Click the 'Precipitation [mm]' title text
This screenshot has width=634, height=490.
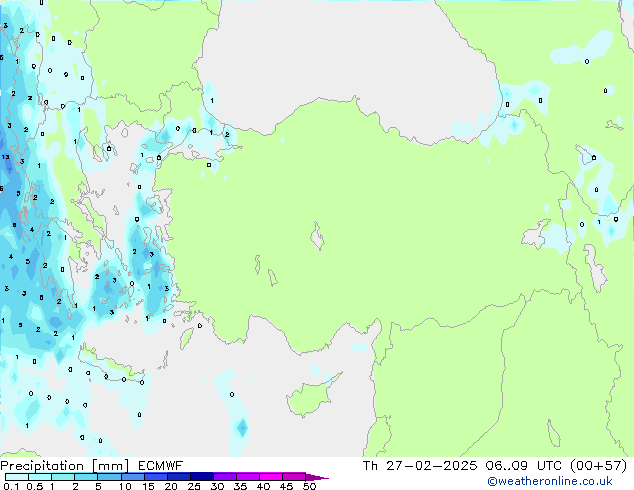(x=65, y=466)
